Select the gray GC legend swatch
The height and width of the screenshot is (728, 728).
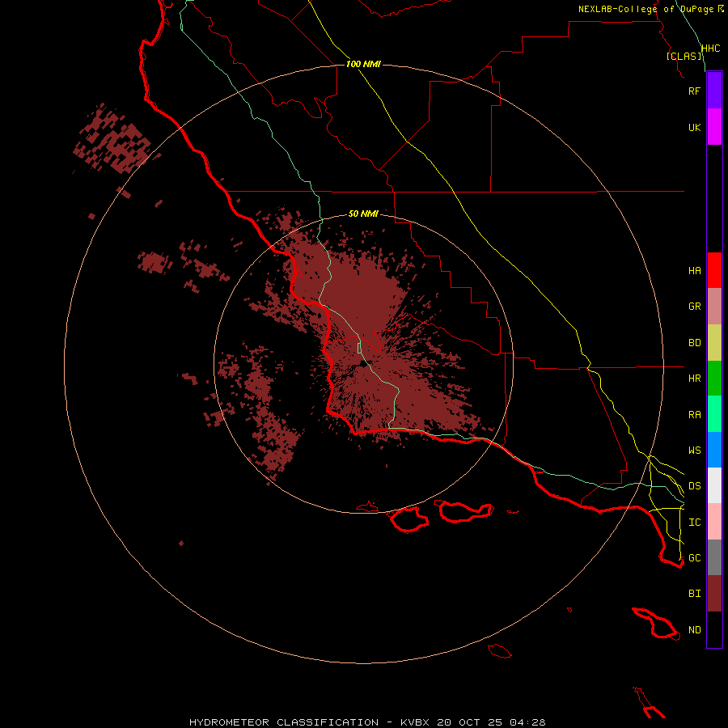714,557
